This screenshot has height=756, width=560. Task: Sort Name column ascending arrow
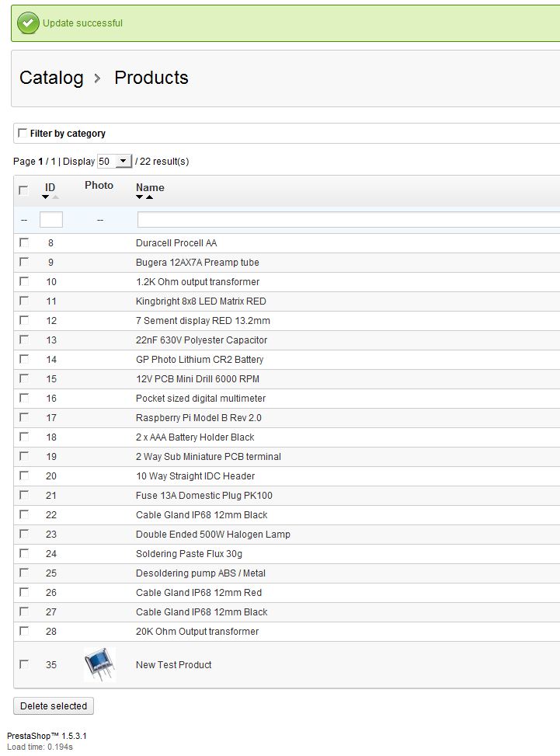coord(149,197)
